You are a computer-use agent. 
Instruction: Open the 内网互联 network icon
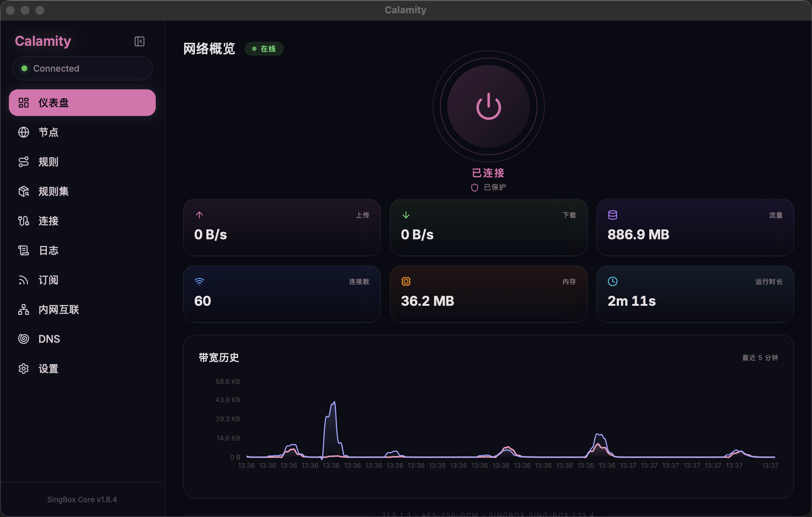24,309
